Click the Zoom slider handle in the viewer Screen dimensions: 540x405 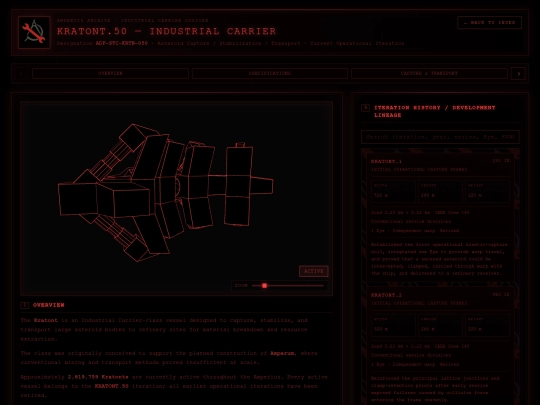[x=264, y=285]
